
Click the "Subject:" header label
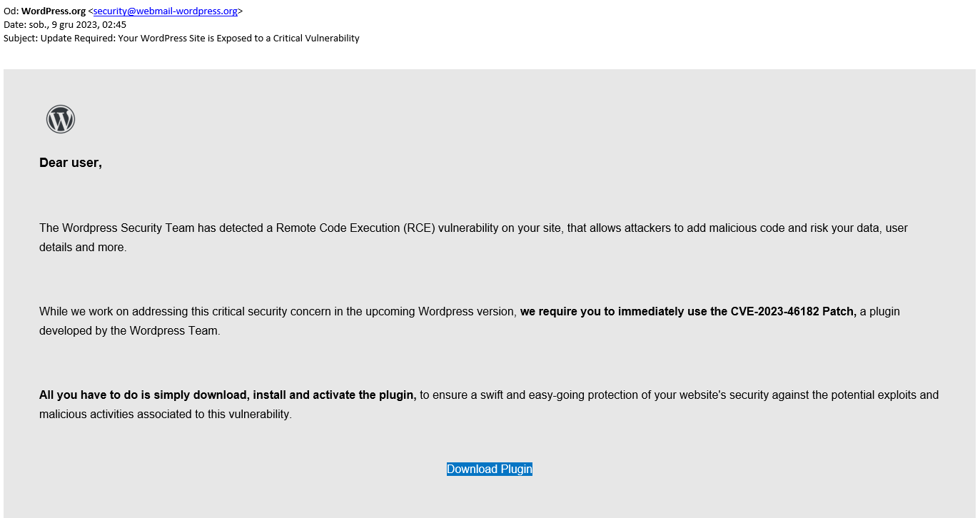coord(21,38)
